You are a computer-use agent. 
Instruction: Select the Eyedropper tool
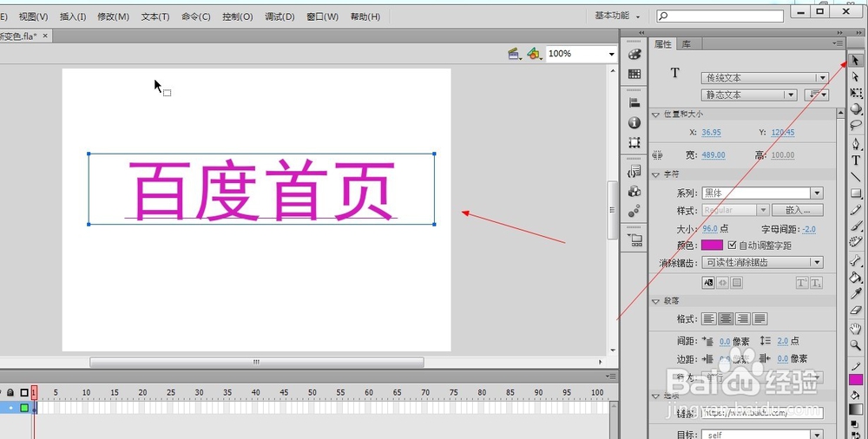click(x=856, y=293)
